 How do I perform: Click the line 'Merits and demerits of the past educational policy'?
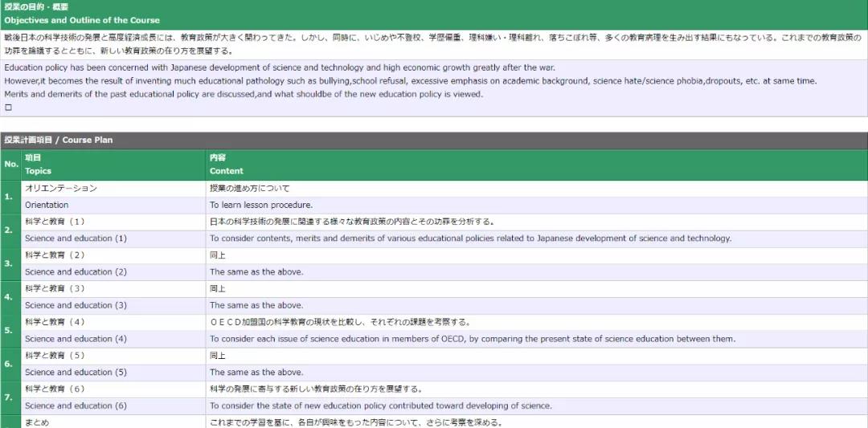click(x=244, y=94)
